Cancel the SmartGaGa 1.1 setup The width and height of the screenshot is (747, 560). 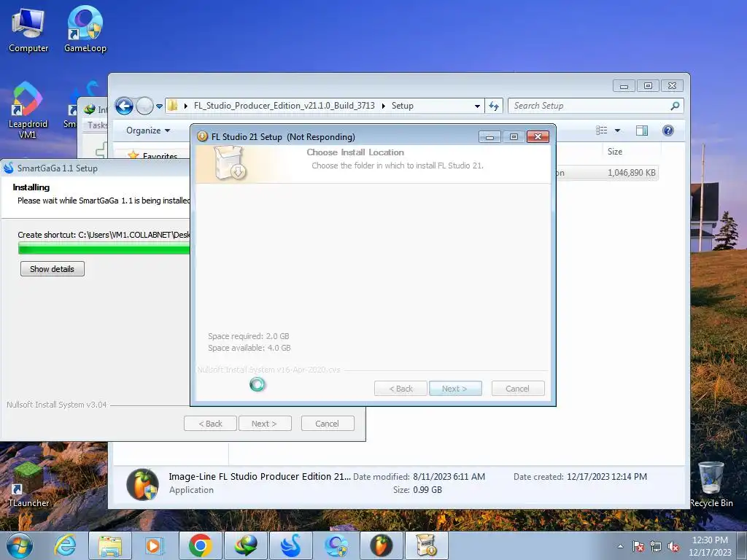point(328,424)
